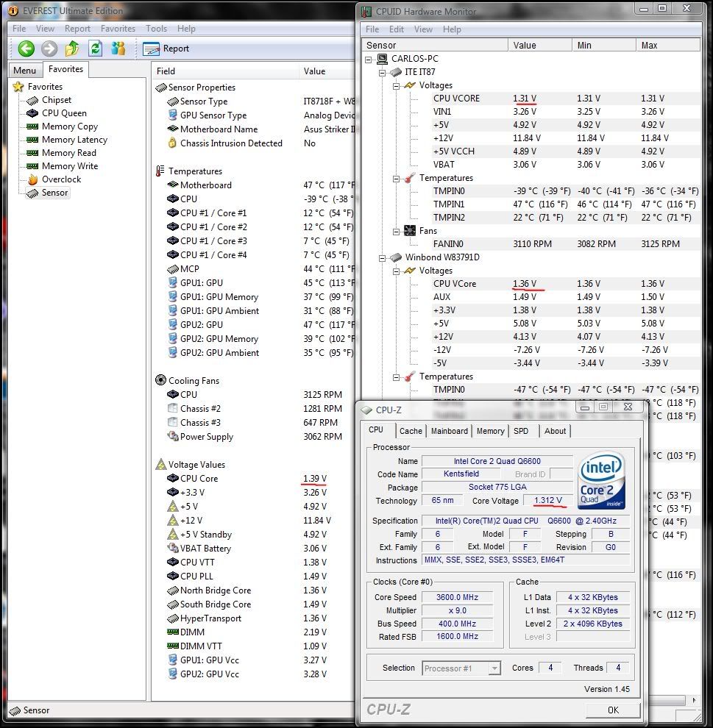Select Memory Copy in Favorites tree
Screen dimensions: 713x728
(x=70, y=126)
